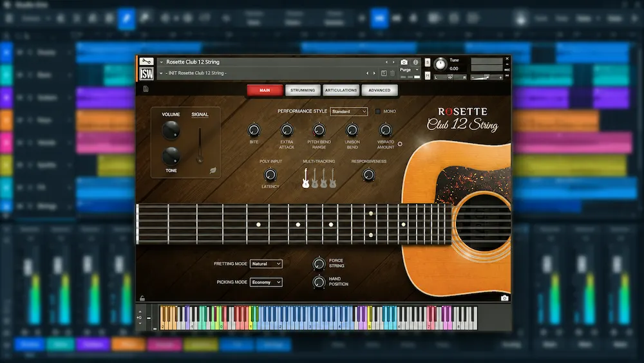
Task: Expand the Rosette Club 12 String instrument arrow
Action: 162,62
